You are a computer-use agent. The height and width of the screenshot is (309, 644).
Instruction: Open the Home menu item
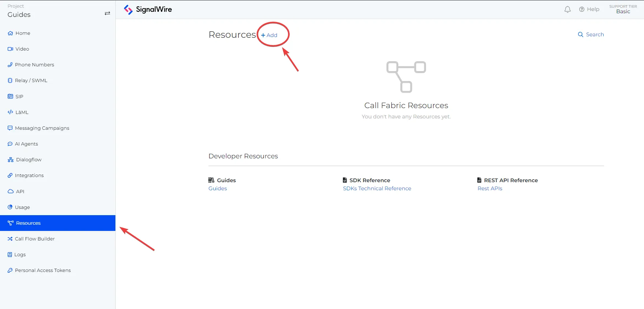(58, 33)
